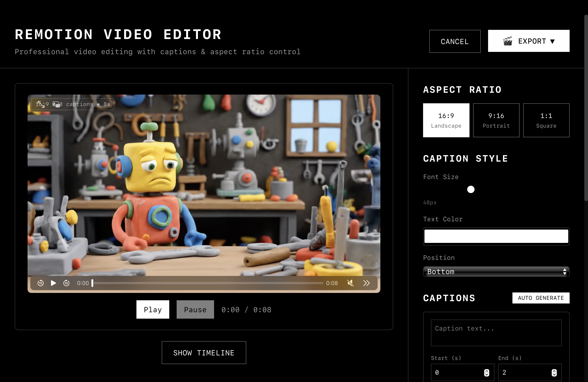
Task: Choose the 1:1 Square aspect ratio
Action: [546, 120]
